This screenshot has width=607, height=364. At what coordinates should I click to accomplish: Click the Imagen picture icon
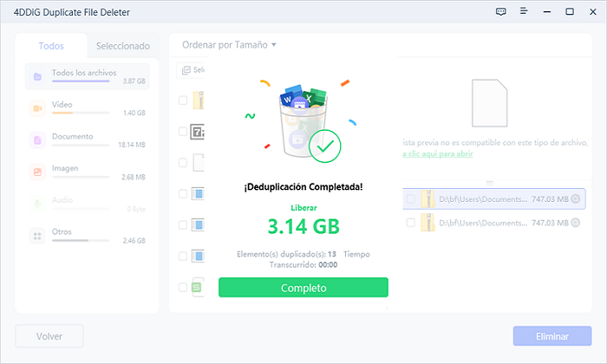(37, 172)
